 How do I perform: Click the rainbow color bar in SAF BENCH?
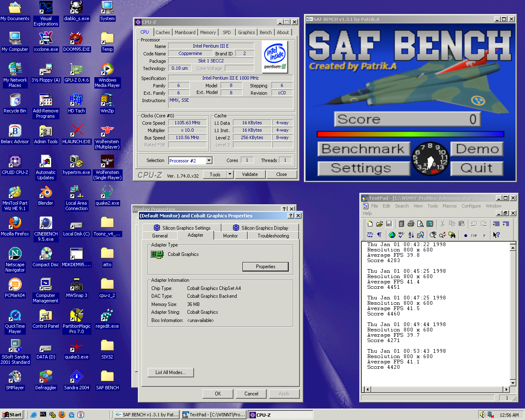click(410, 134)
